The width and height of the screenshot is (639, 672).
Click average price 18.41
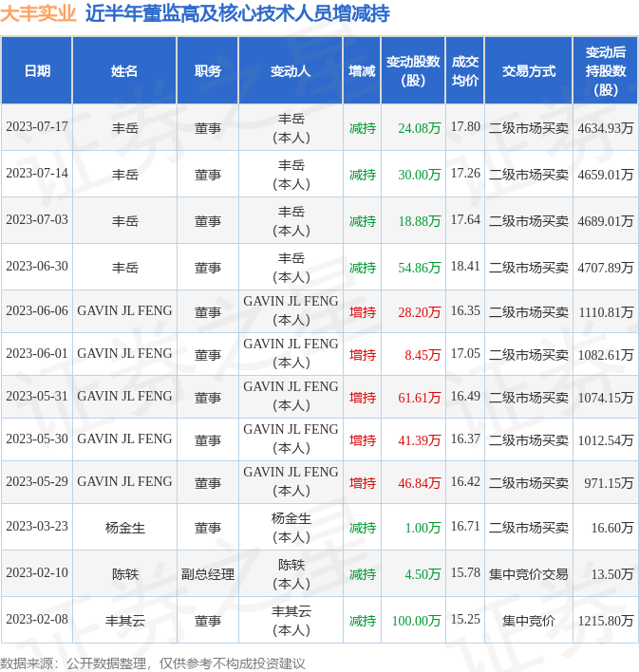pos(465,266)
